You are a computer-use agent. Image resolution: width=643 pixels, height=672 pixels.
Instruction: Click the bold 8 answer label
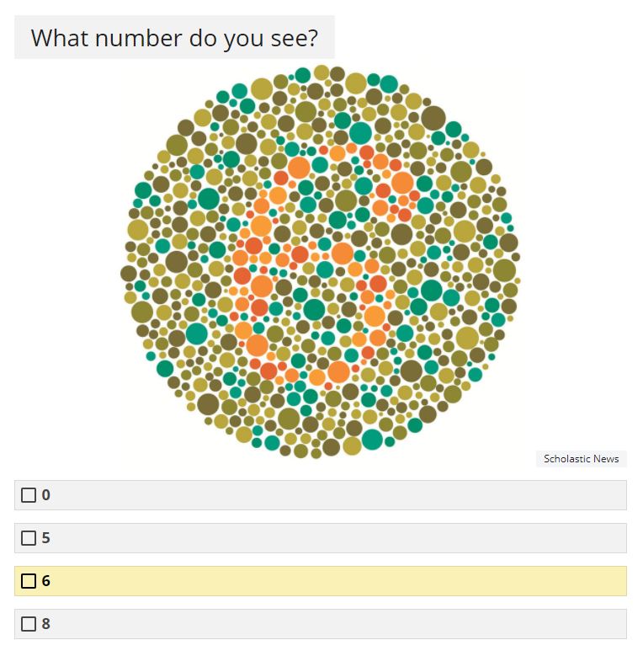45,623
